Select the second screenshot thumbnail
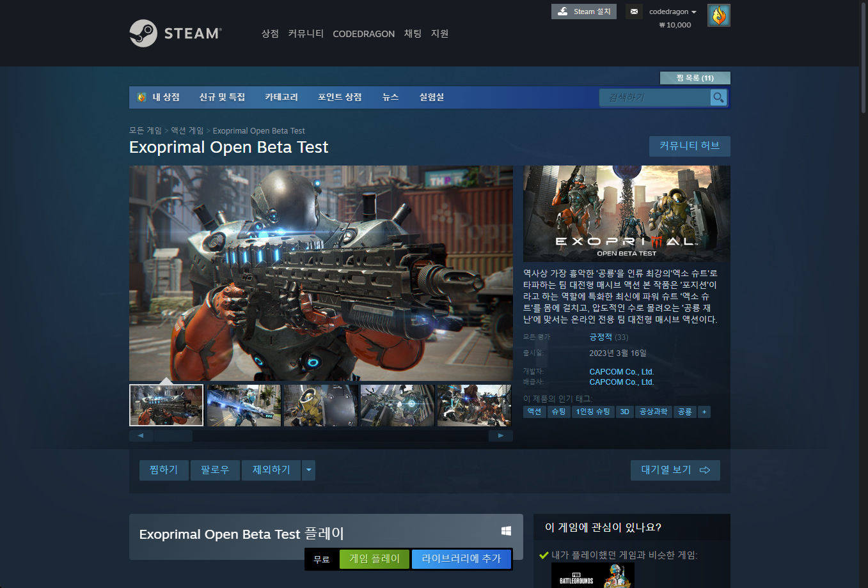 (x=244, y=405)
